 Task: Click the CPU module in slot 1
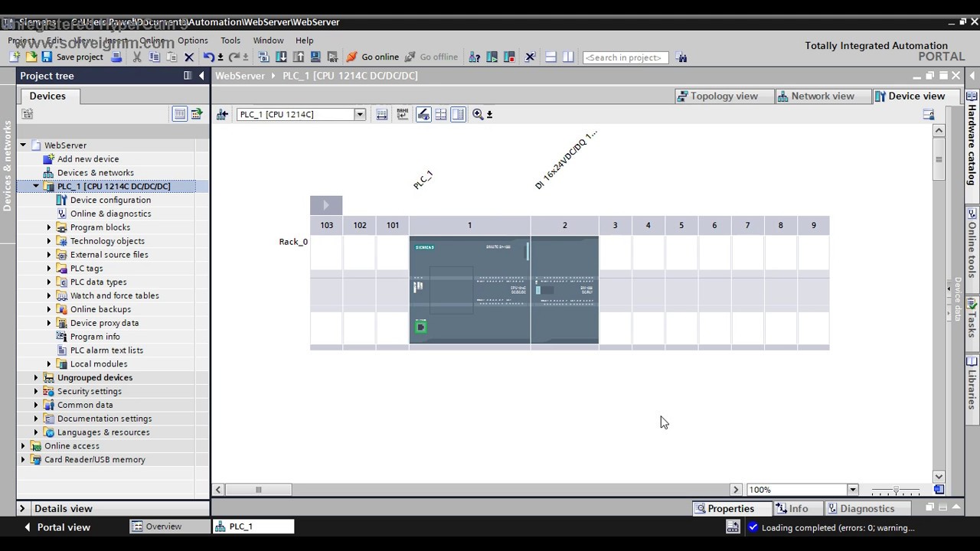pyautogui.click(x=469, y=290)
